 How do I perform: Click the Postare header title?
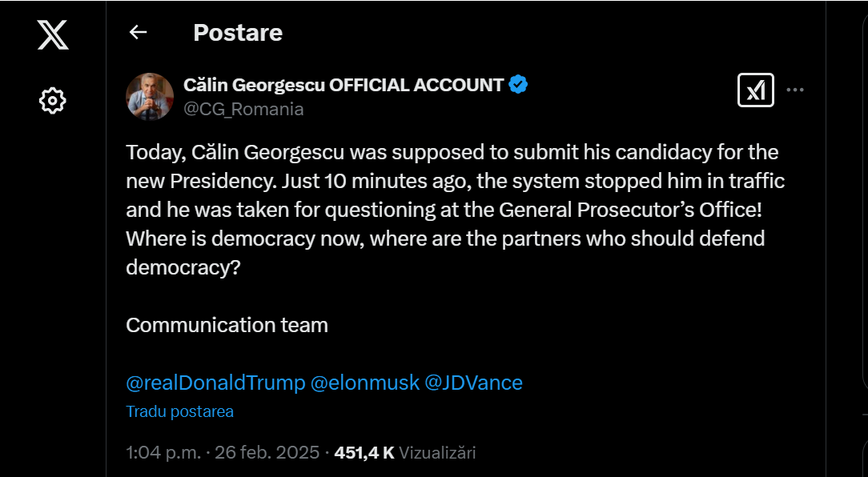238,32
